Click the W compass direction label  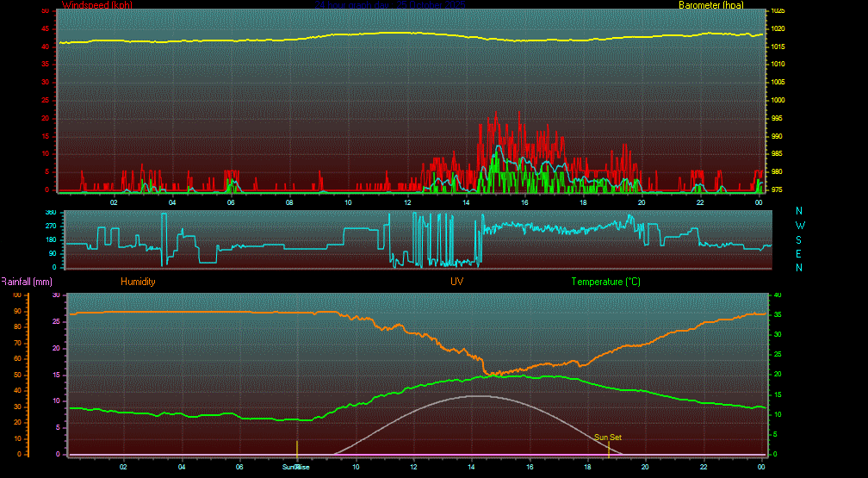pyautogui.click(x=799, y=225)
